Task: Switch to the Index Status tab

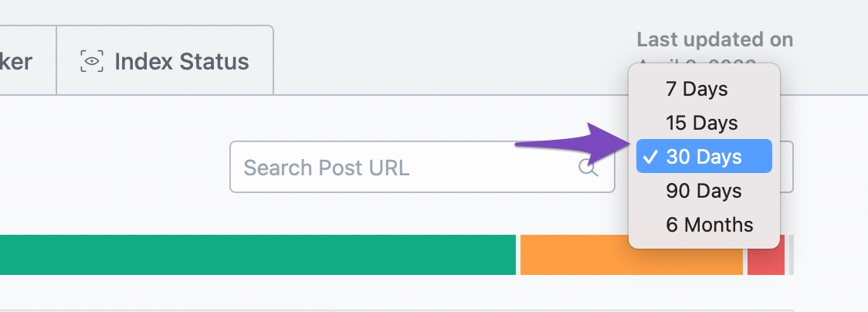Action: point(165,61)
